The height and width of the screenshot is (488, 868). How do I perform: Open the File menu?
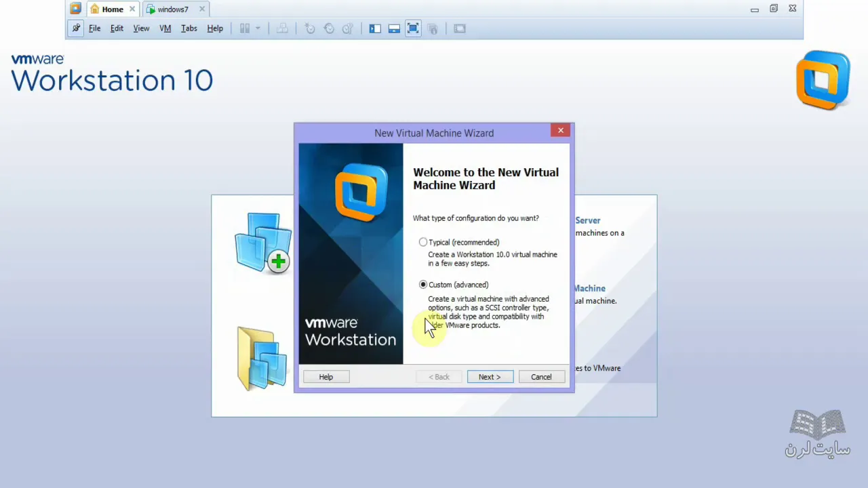94,28
